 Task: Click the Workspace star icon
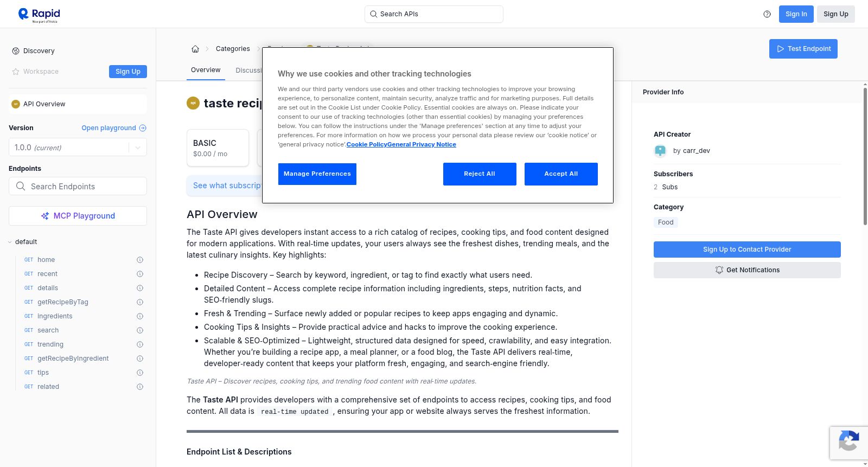tap(16, 72)
